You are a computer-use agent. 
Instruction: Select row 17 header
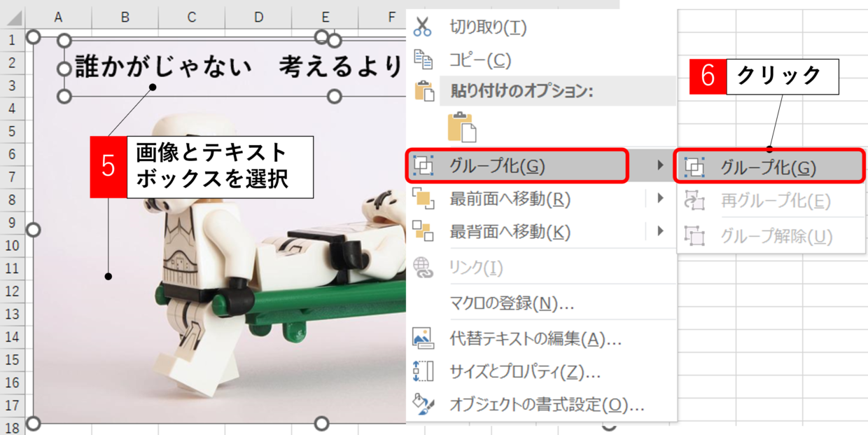pos(12,405)
